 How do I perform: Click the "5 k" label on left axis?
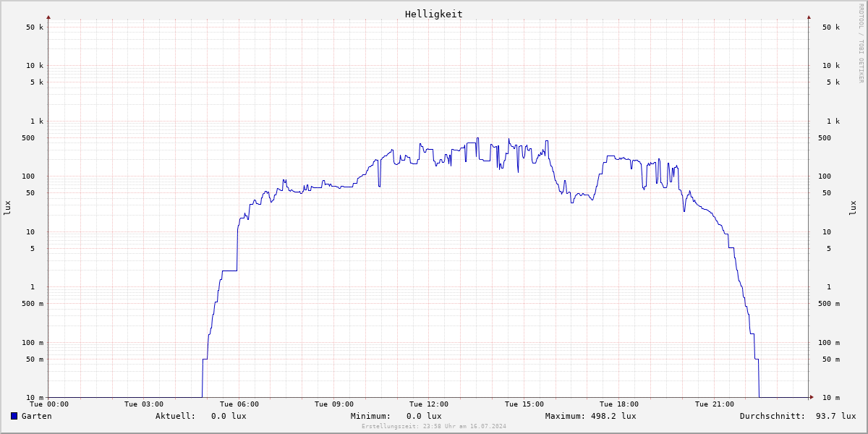(37, 82)
